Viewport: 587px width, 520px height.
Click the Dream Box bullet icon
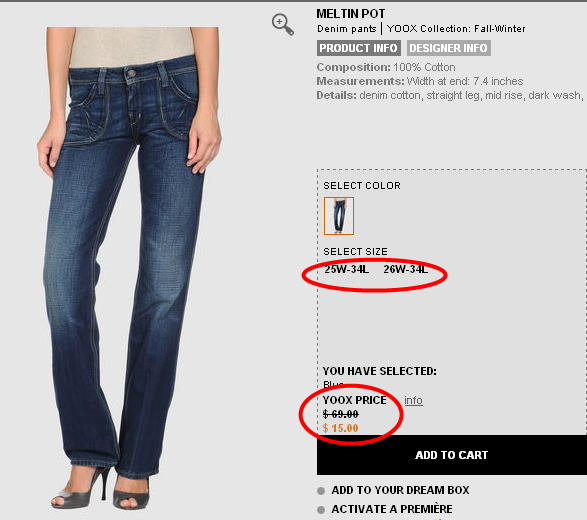pyautogui.click(x=321, y=491)
